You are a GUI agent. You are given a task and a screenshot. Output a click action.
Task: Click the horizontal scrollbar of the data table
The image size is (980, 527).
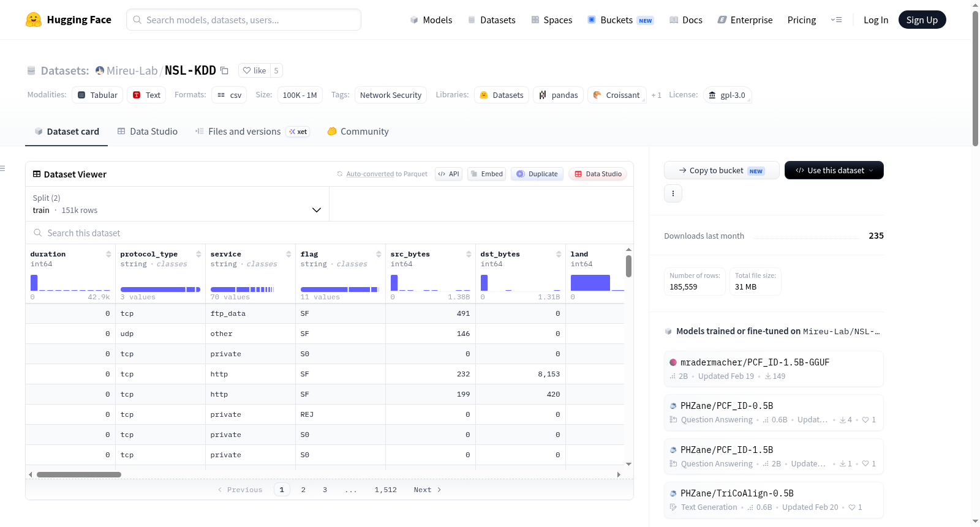click(x=79, y=474)
